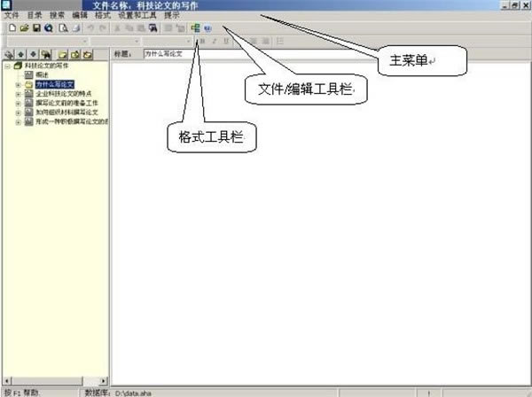Click the globe with magnifier icon

coord(49,27)
